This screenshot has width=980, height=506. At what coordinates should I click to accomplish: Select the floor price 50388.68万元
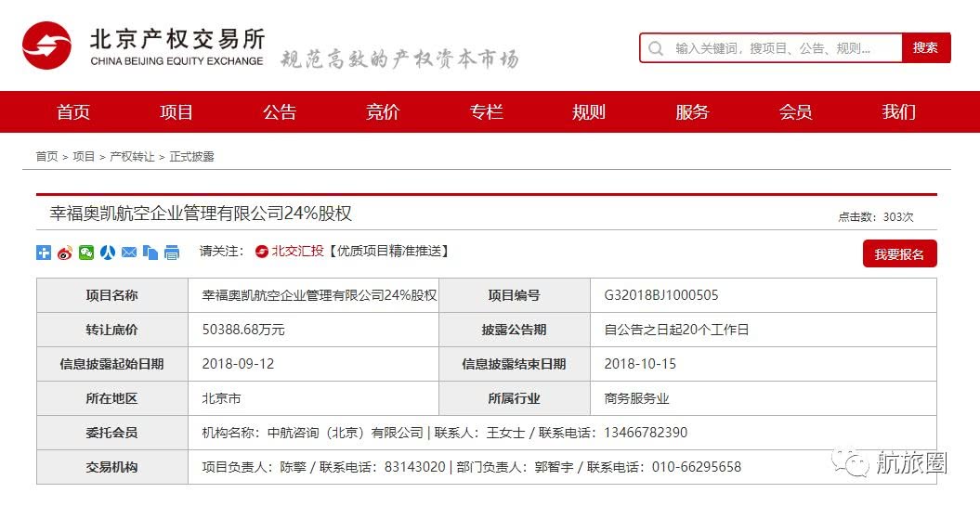coord(243,330)
